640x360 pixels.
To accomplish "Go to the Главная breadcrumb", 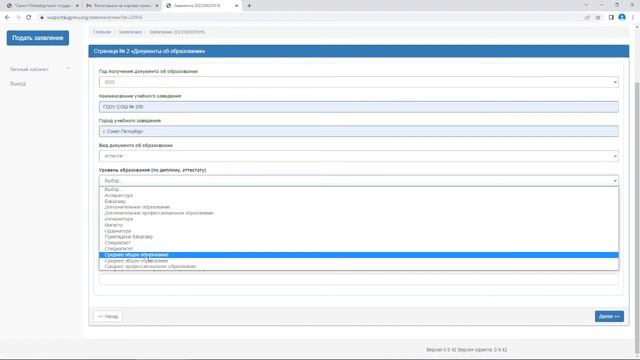I will [102, 32].
